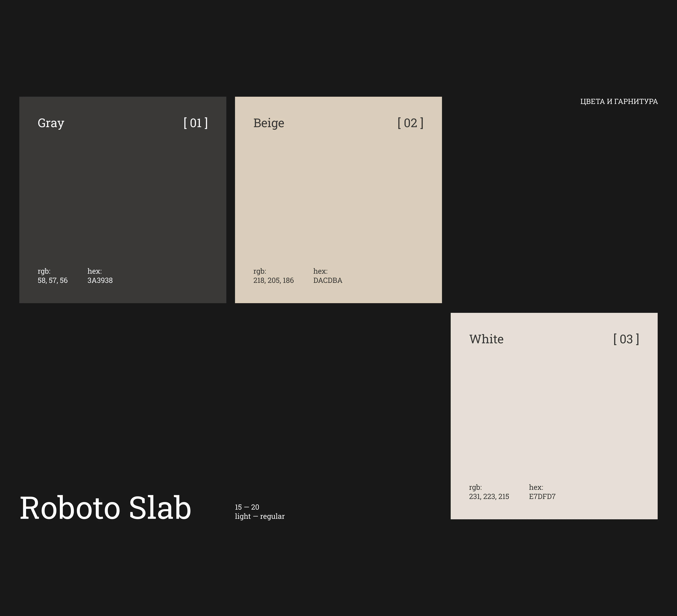Click the White color swatch card
Image resolution: width=677 pixels, height=616 pixels.
(554, 416)
